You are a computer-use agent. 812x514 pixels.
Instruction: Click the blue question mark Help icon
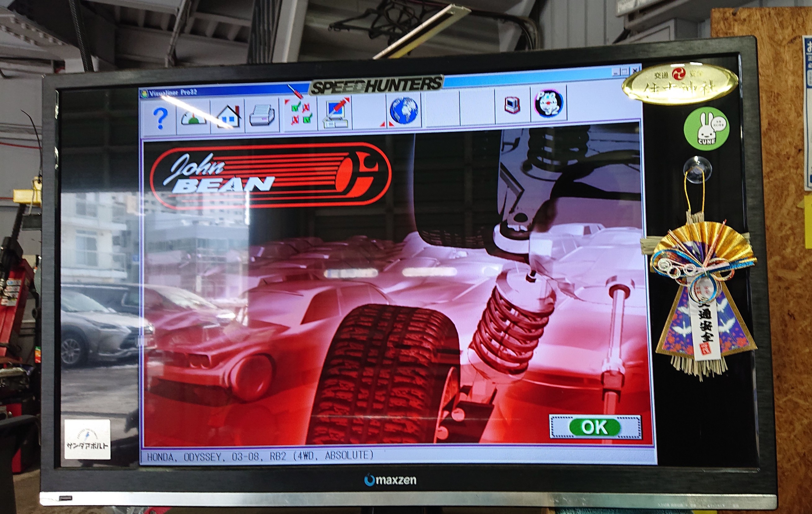click(x=160, y=118)
